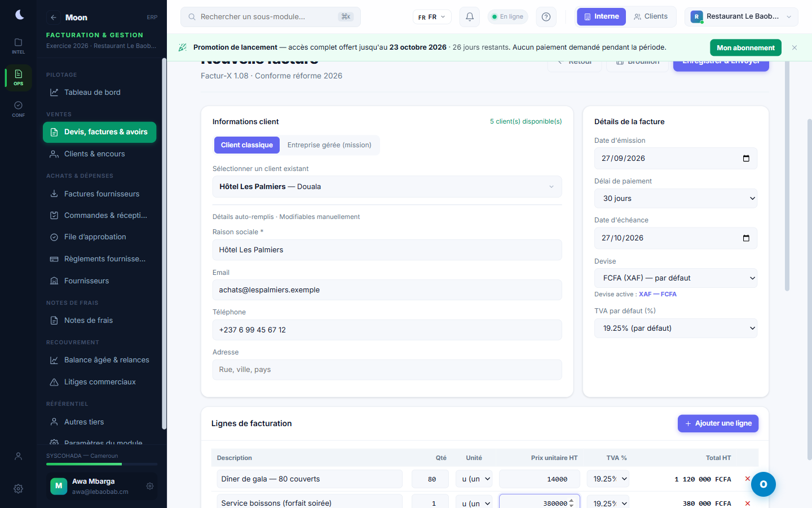Image resolution: width=812 pixels, height=508 pixels.
Task: Open calendar picker for Date d'échéance
Action: pos(746,238)
